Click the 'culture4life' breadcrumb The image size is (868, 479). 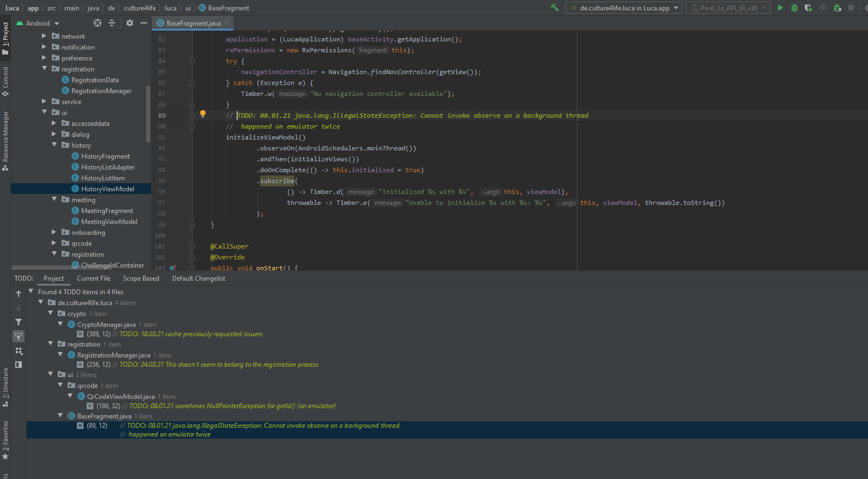tap(140, 8)
